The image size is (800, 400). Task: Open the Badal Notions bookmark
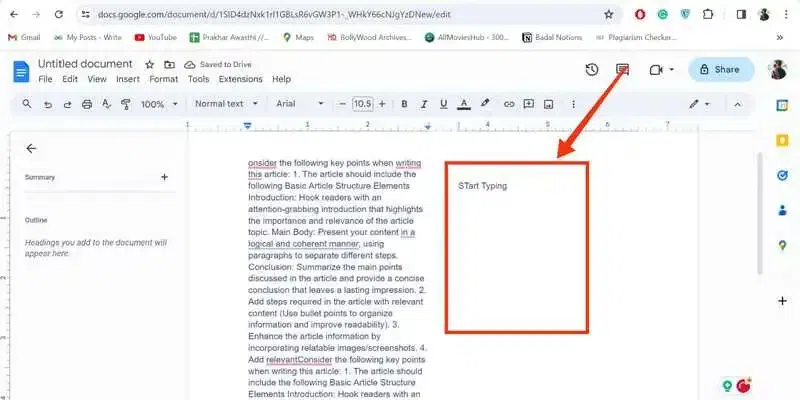point(552,38)
